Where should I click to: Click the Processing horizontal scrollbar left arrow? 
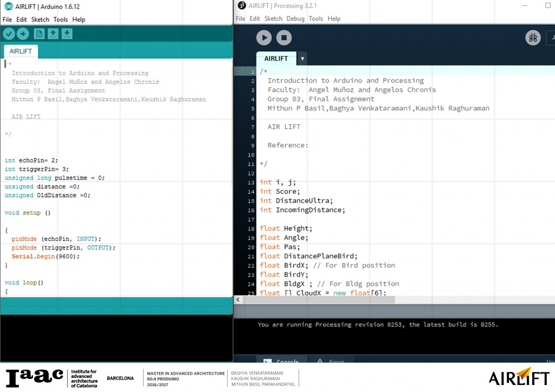[237, 299]
